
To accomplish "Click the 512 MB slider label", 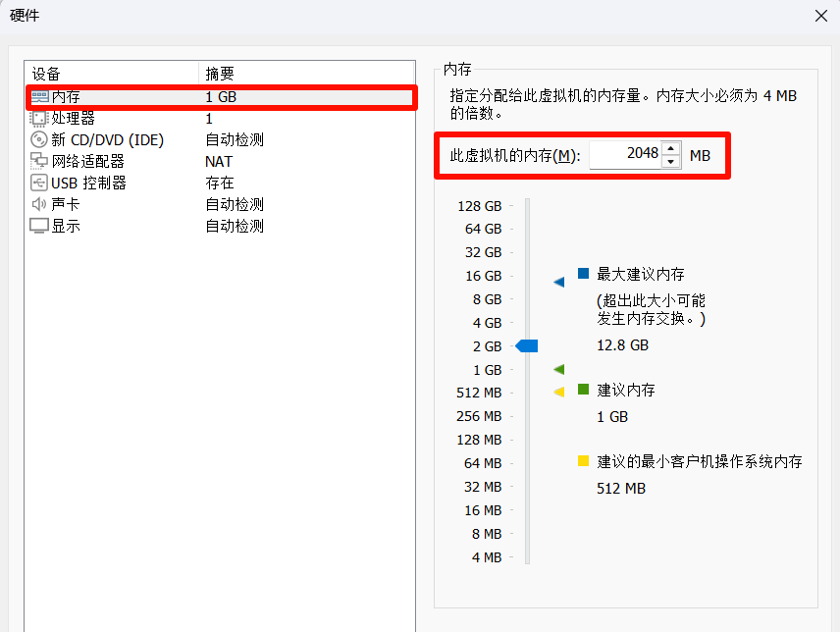I will [x=479, y=393].
